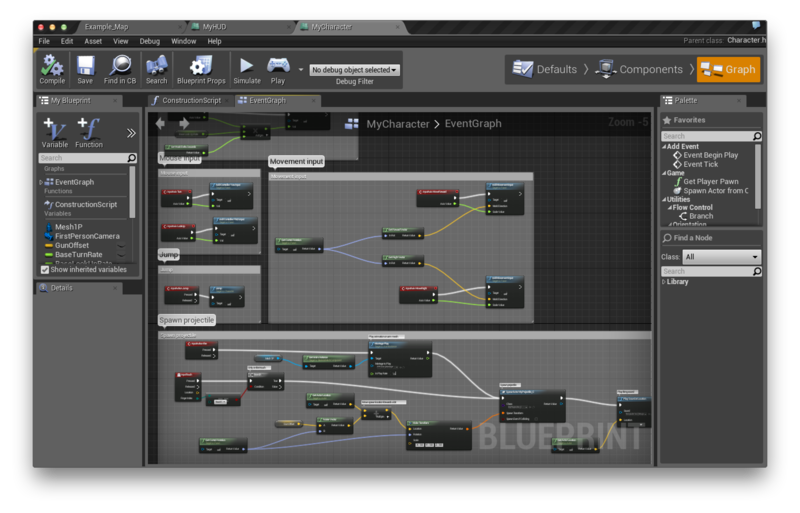Start Simulate from the toolbar

[247, 69]
